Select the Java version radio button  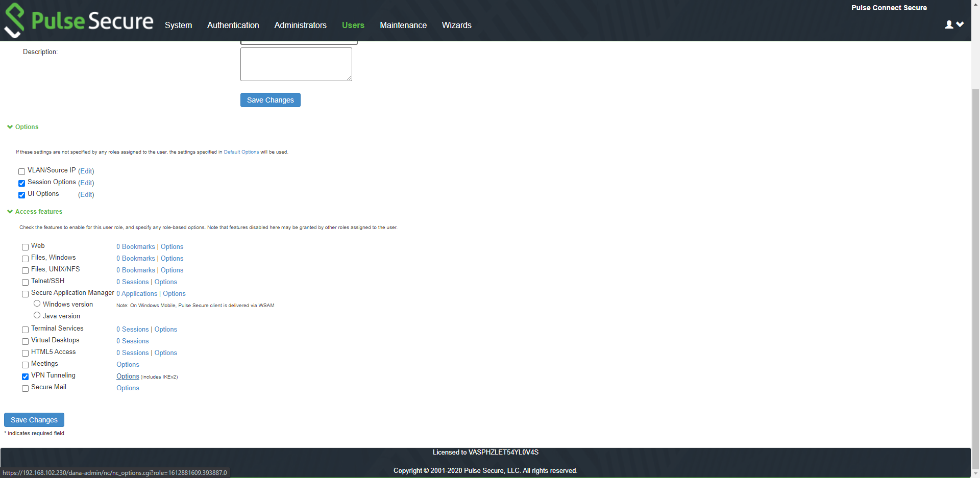coord(37,315)
